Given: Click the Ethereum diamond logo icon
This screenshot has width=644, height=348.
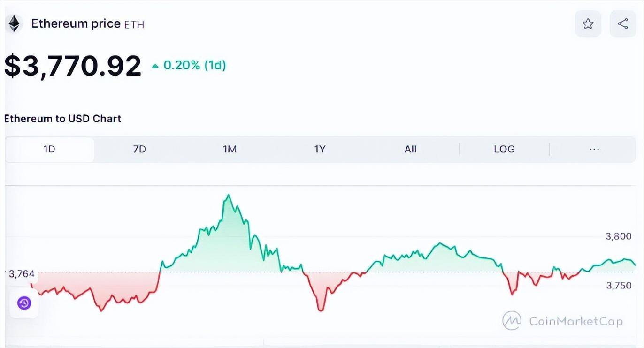Looking at the screenshot, I should click(14, 23).
